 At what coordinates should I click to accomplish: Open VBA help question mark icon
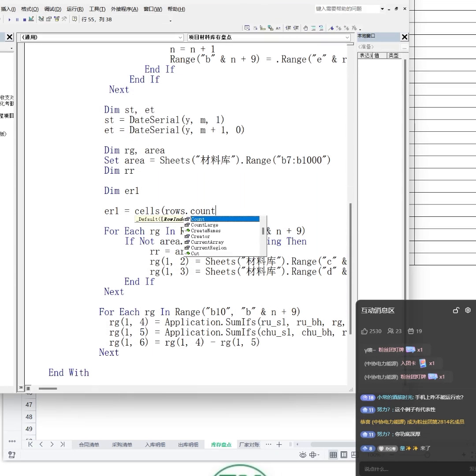(x=74, y=19)
